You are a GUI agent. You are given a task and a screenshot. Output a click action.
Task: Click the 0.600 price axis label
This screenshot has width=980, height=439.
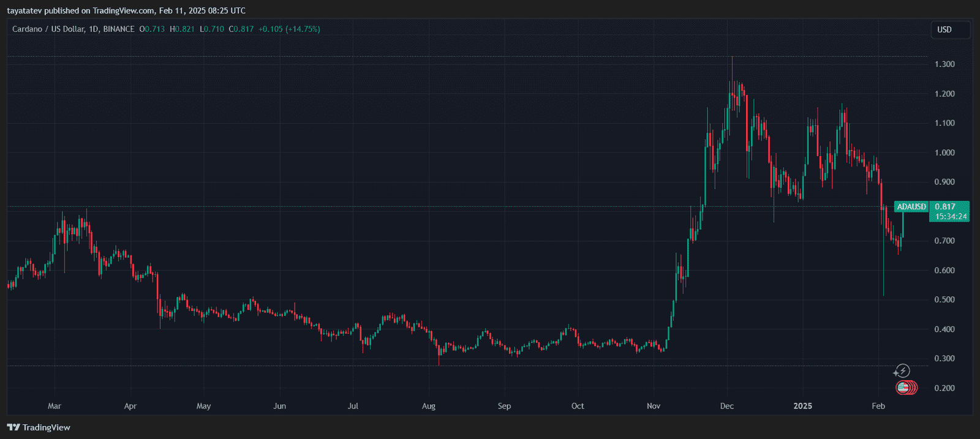(x=944, y=270)
